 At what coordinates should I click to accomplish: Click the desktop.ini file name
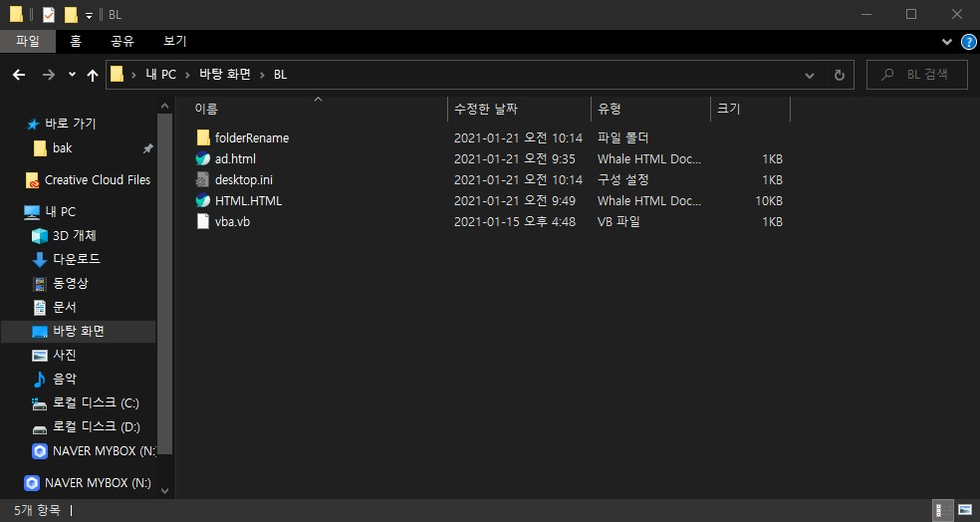coord(244,180)
